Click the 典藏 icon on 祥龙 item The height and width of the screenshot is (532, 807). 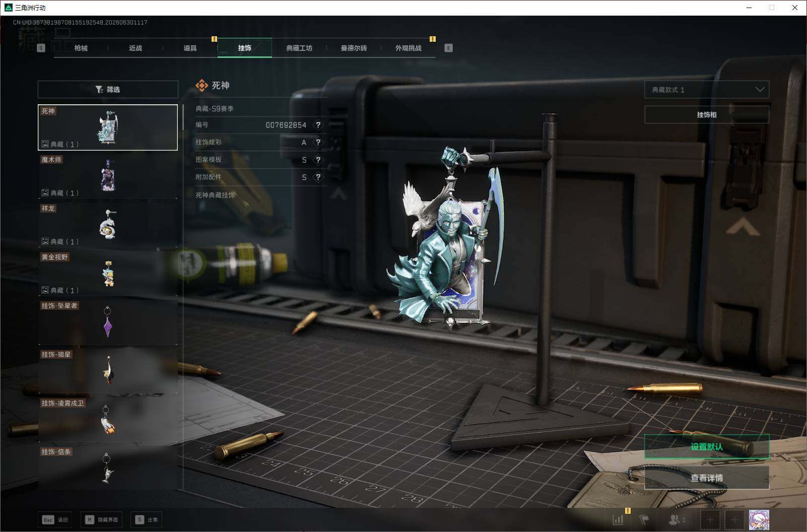pos(45,242)
